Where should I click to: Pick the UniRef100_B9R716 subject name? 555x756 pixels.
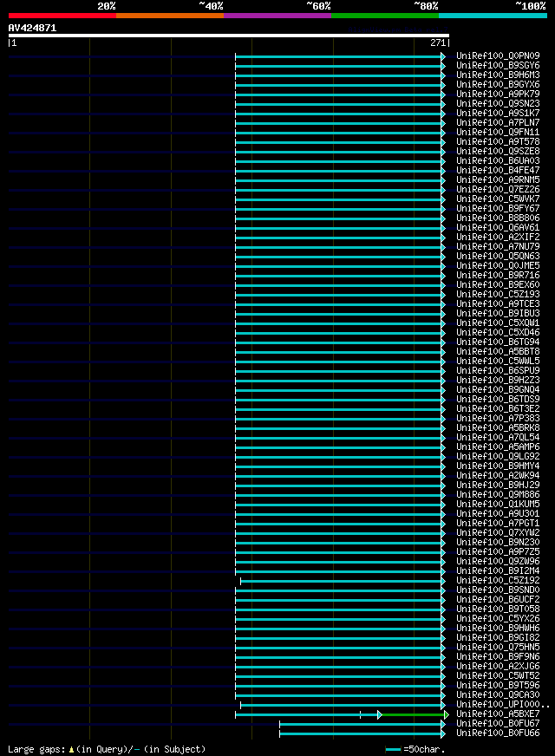498,276
